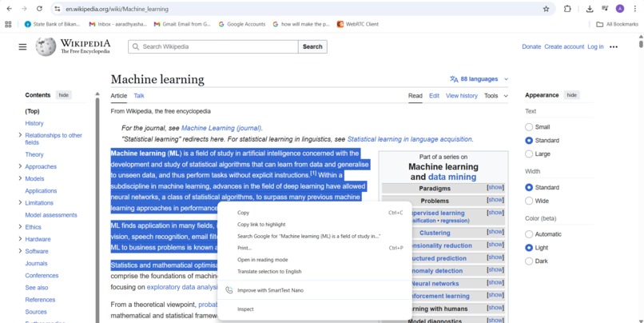Click the Log in link
Screen dimensions: 644x323
[595, 47]
